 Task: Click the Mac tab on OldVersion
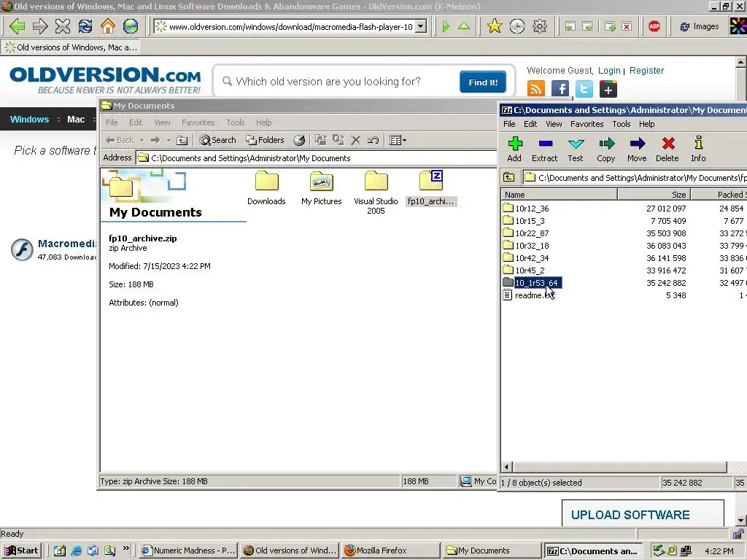coord(76,119)
